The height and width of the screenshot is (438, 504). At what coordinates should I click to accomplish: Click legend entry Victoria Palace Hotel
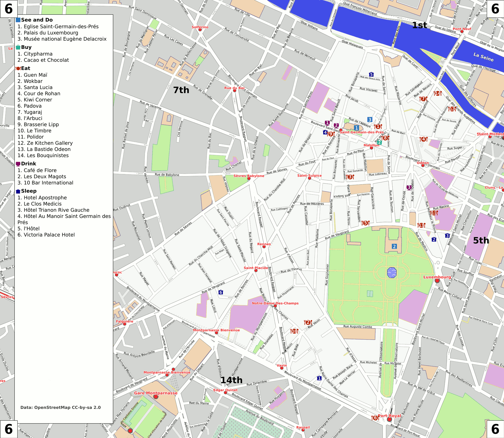point(46,235)
